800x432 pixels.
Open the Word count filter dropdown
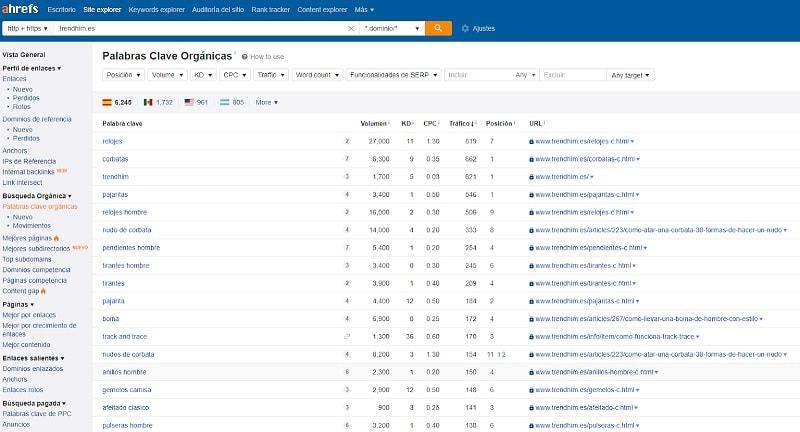(317, 75)
